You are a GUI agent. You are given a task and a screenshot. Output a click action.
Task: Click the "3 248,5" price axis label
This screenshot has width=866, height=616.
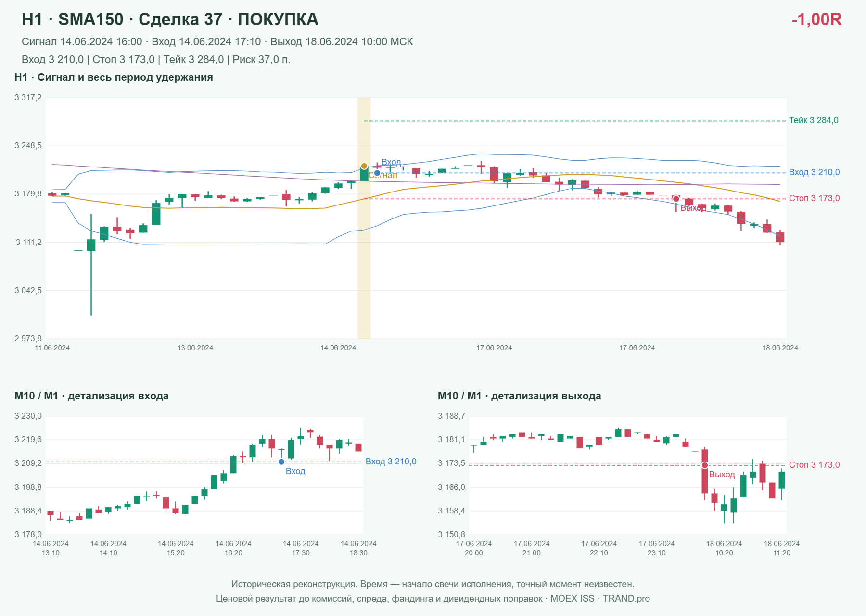coord(28,146)
